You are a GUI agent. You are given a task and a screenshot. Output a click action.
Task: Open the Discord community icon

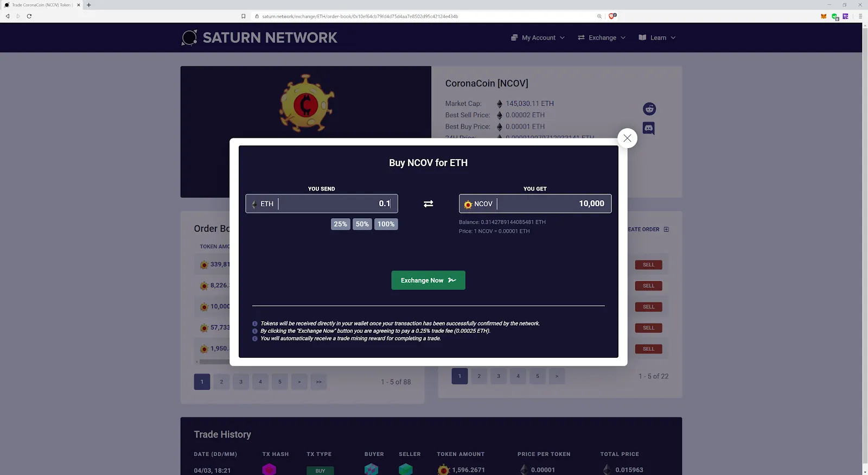(x=648, y=129)
